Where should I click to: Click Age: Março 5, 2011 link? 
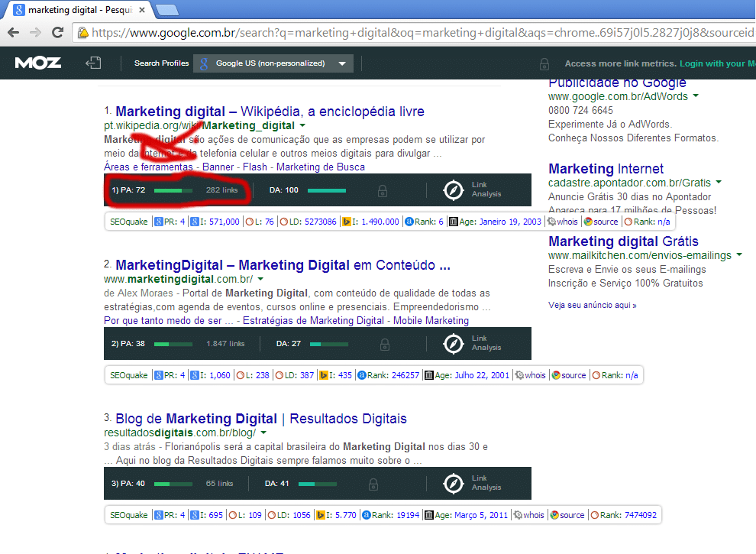click(x=467, y=515)
